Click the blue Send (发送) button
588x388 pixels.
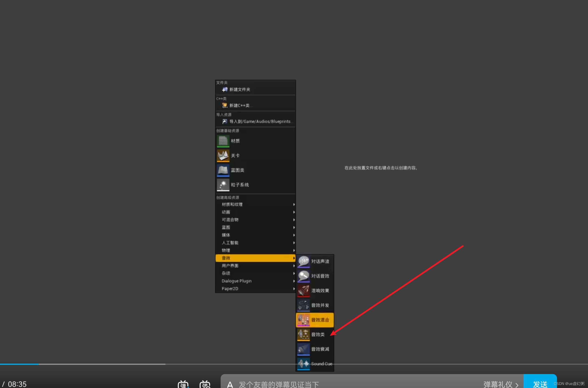540,383
